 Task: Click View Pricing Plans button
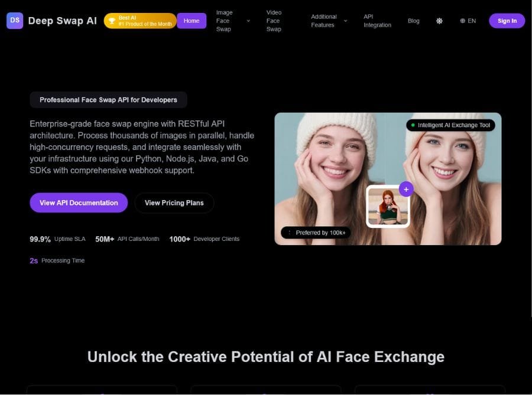pyautogui.click(x=174, y=203)
